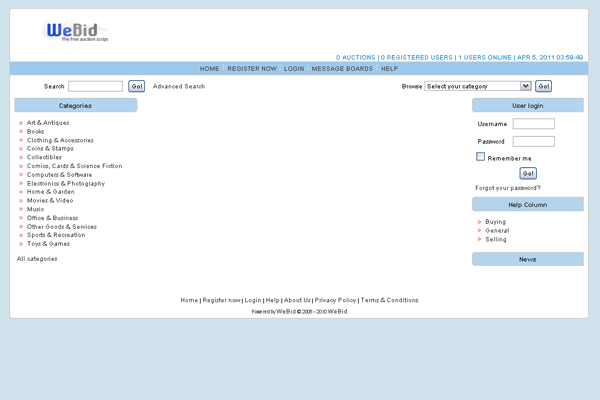Click the HOME navigation item
The image size is (600, 400).
[x=210, y=69]
